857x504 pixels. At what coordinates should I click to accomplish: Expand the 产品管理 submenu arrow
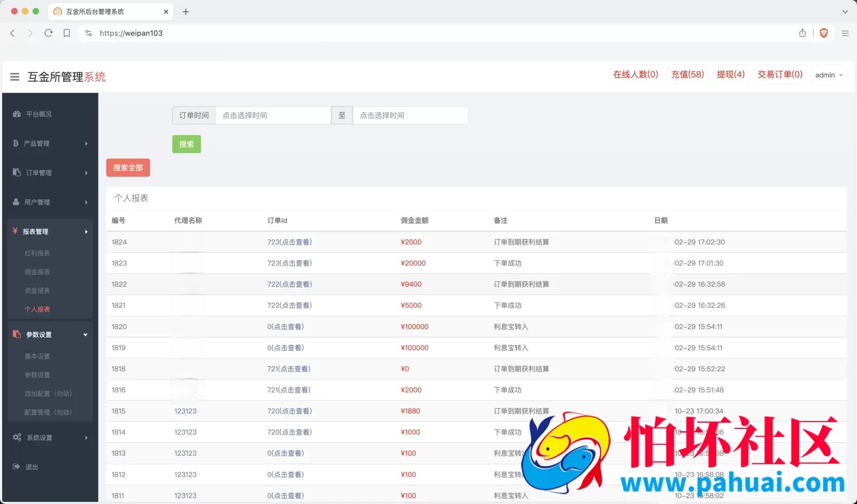(86, 144)
